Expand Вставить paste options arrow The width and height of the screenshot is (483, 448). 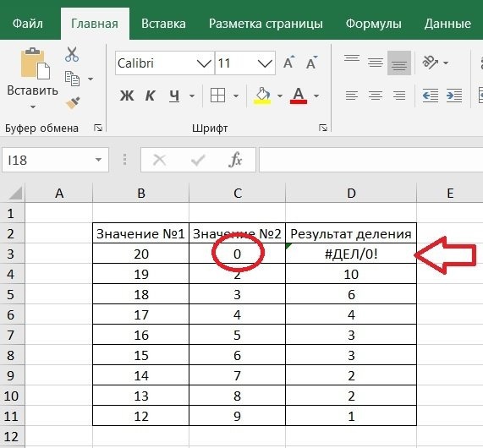pyautogui.click(x=33, y=107)
